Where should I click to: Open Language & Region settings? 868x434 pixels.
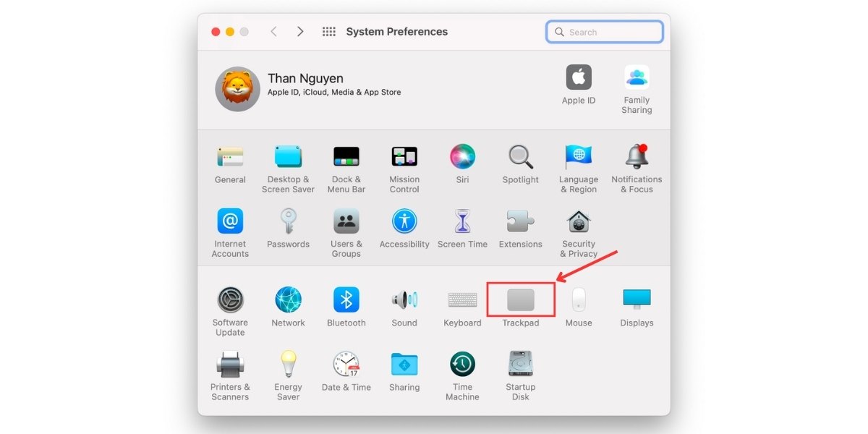click(x=579, y=156)
